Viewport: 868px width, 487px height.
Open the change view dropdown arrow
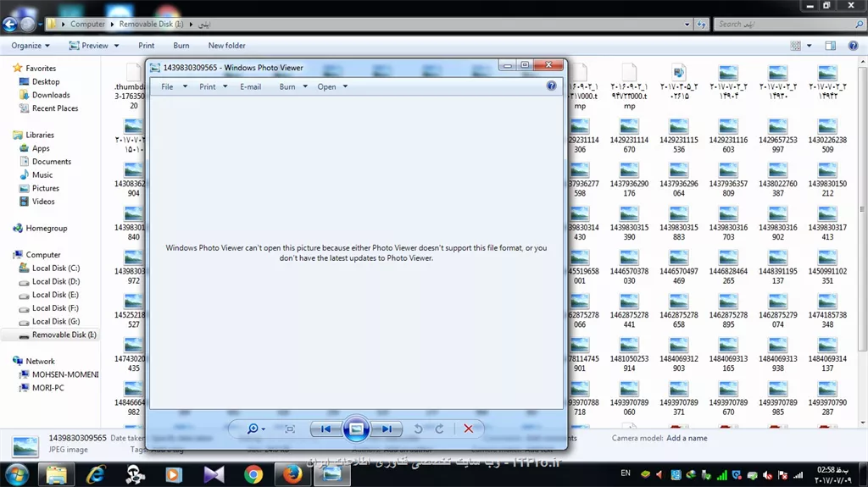click(810, 46)
